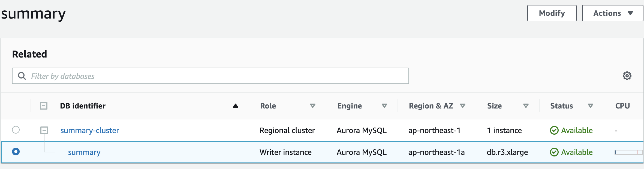Click the Size column sort arrow

(526, 106)
